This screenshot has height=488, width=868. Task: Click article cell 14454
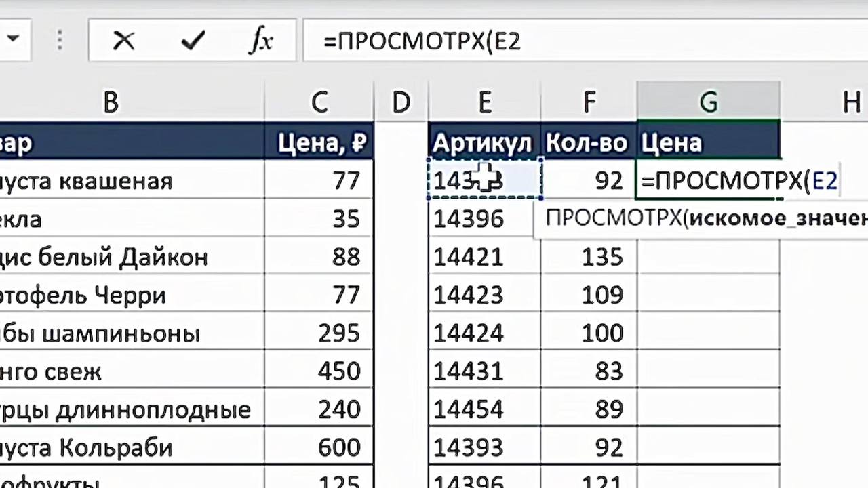pos(485,409)
